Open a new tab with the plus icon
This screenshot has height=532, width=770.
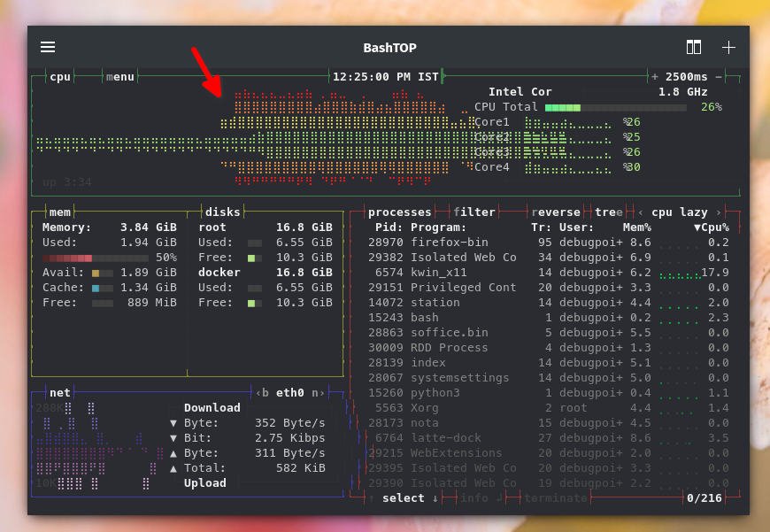tap(728, 47)
